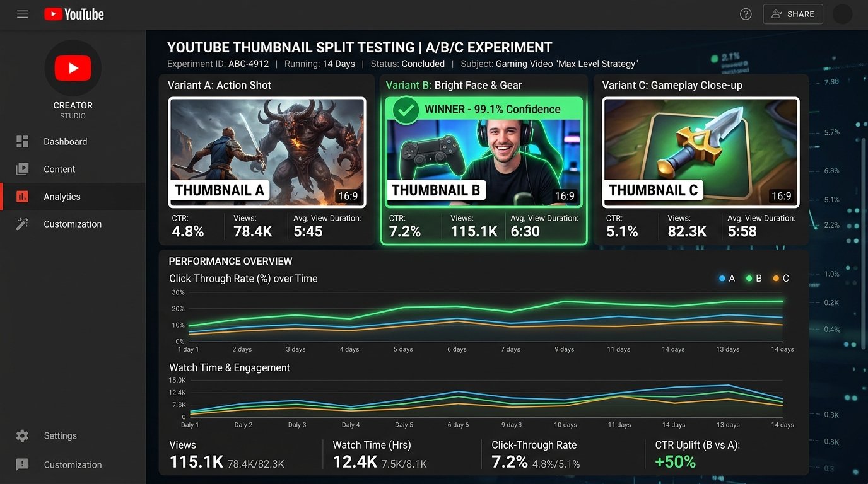This screenshot has width=868, height=484.
Task: Click the 16:9 badge on Thumbnail A
Action: [348, 196]
